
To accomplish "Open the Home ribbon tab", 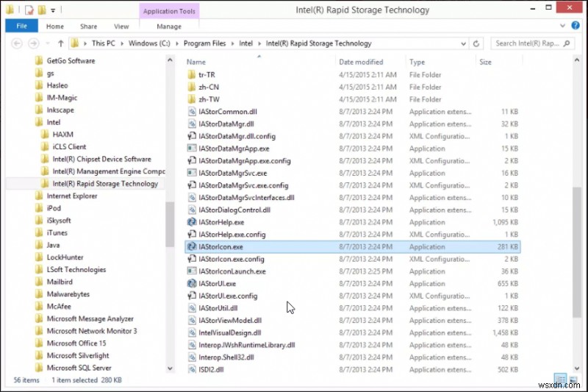I will 54,26.
